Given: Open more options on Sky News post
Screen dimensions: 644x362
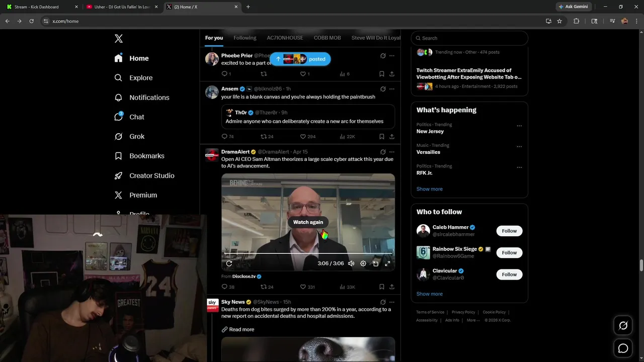Looking at the screenshot, I should click(392, 302).
